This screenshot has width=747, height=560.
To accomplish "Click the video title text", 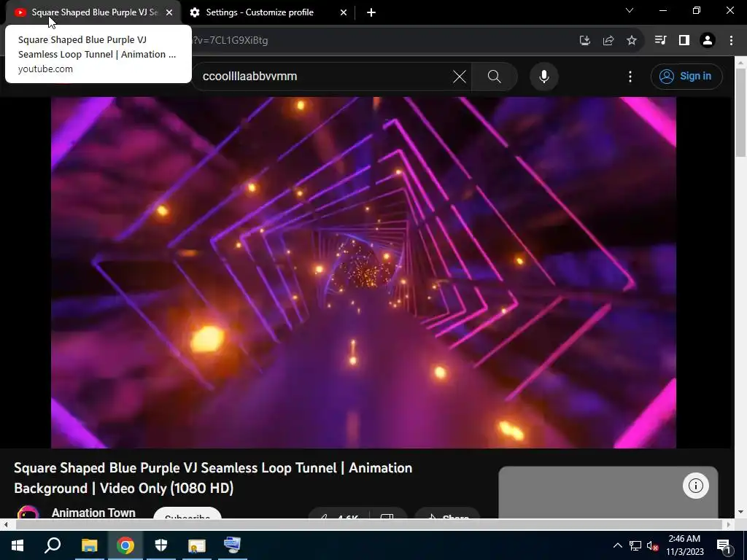I will (x=213, y=478).
